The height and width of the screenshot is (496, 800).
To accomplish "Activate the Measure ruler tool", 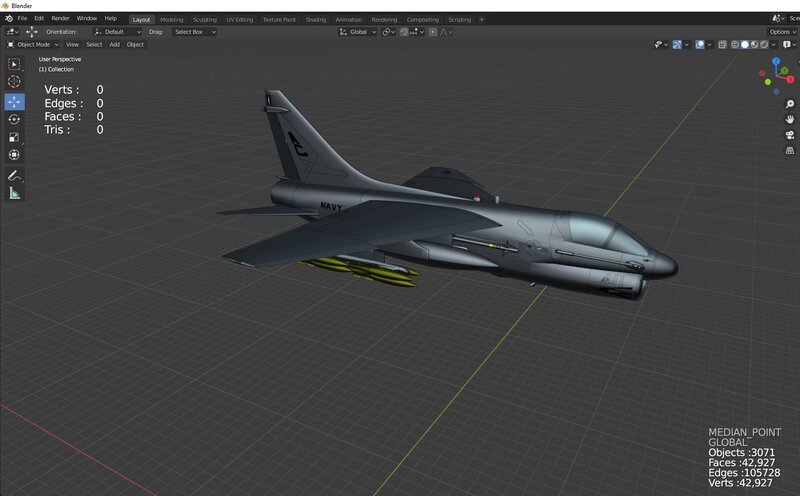I will click(14, 193).
